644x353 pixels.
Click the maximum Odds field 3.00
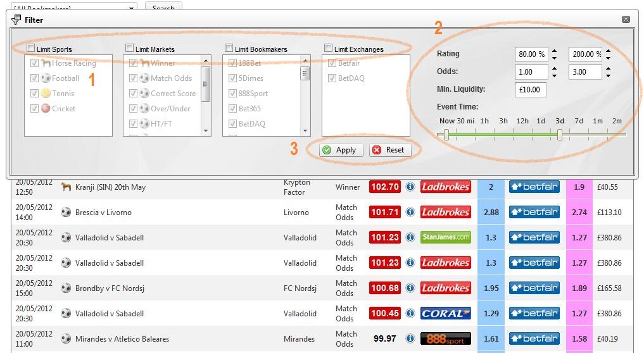(x=585, y=72)
